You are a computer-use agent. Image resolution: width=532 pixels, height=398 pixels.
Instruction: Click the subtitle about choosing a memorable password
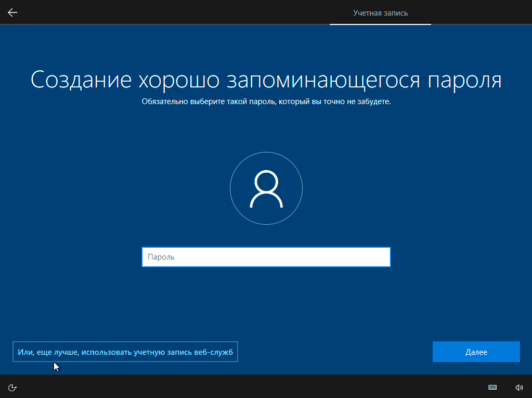[x=266, y=101]
